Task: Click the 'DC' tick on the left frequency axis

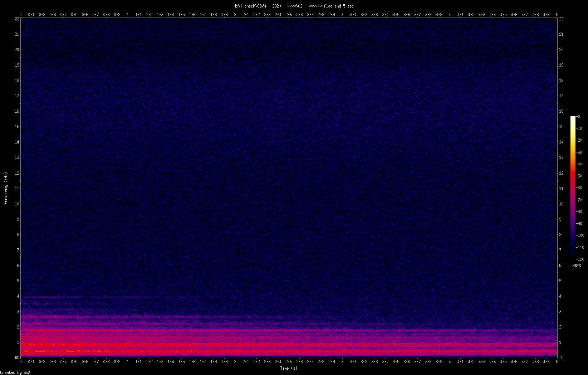Action: [x=17, y=358]
